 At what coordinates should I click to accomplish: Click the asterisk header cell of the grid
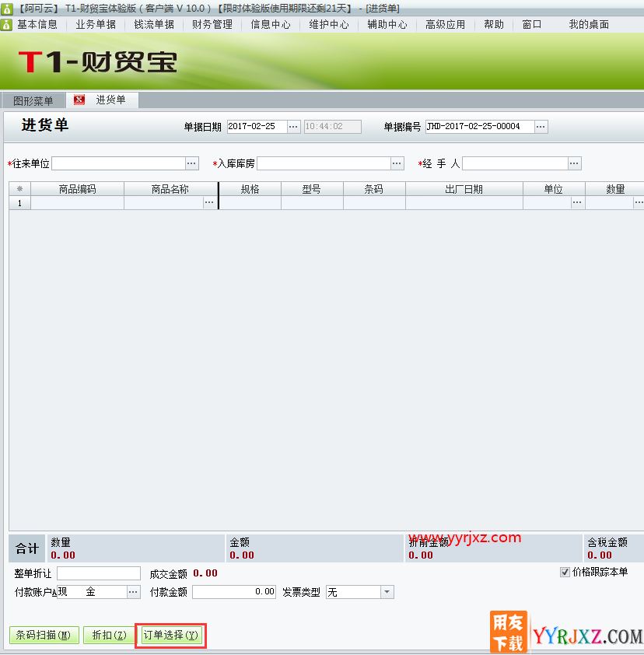click(x=19, y=189)
